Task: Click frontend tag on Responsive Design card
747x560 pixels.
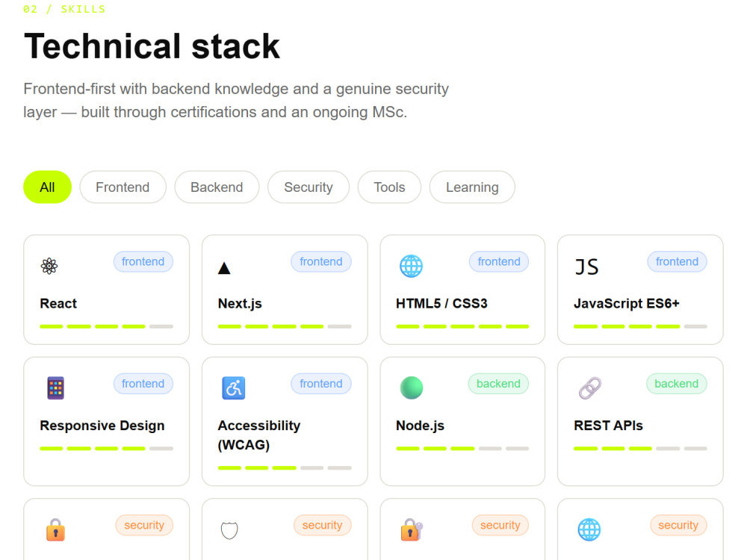Action: [143, 383]
